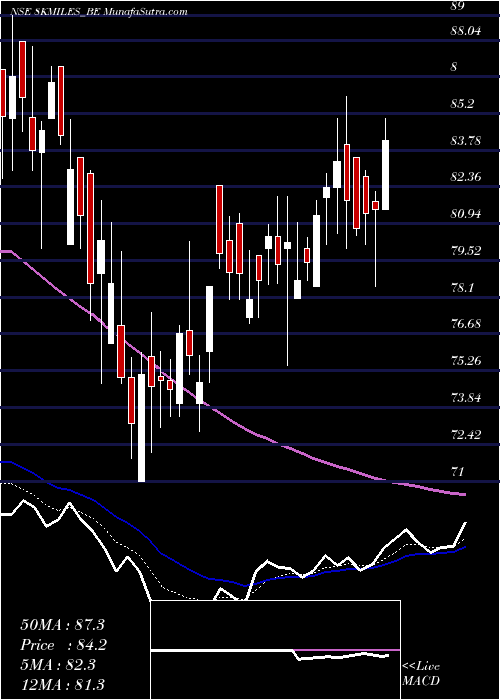Screen dimensions: 500x700
Task: Click the 76.68 price label
Action: click(x=466, y=323)
